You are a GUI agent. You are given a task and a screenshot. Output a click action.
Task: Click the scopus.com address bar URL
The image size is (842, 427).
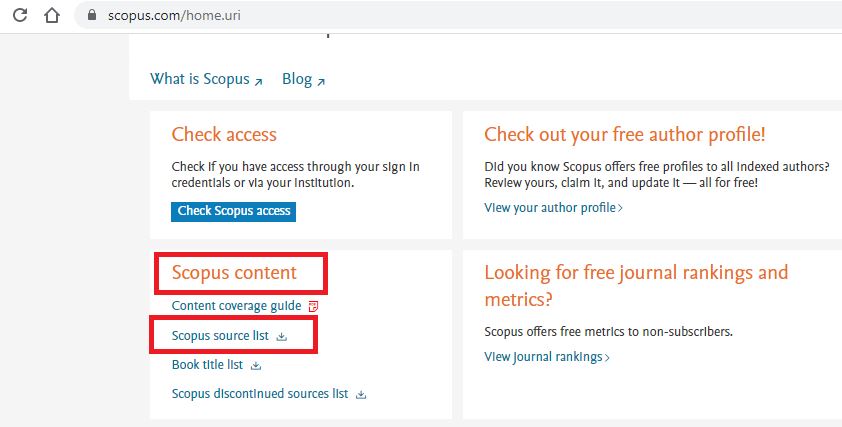click(174, 16)
